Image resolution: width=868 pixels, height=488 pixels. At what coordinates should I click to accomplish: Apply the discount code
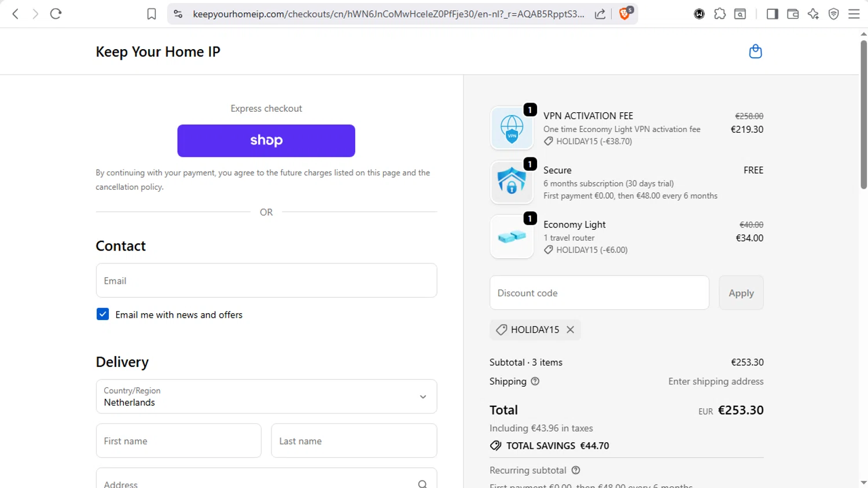[741, 293]
